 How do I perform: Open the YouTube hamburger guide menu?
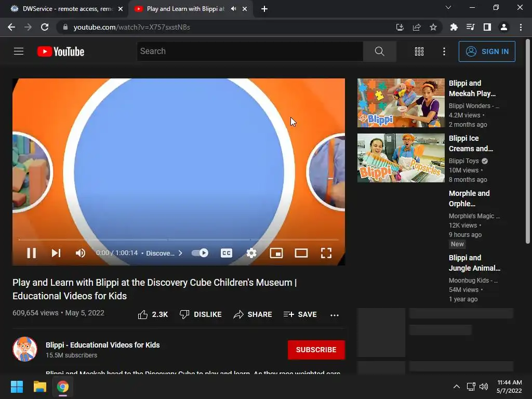click(19, 51)
